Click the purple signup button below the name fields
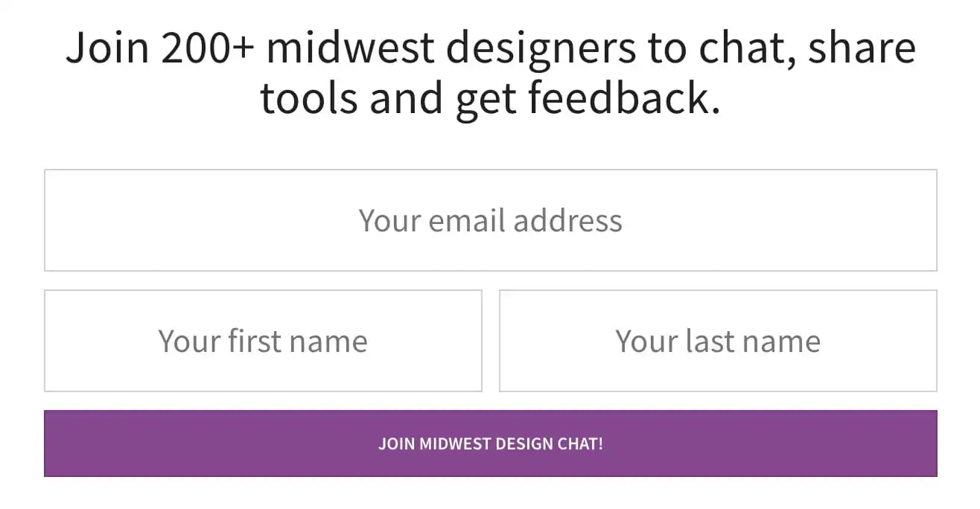This screenshot has height=509, width=980. 490,444
